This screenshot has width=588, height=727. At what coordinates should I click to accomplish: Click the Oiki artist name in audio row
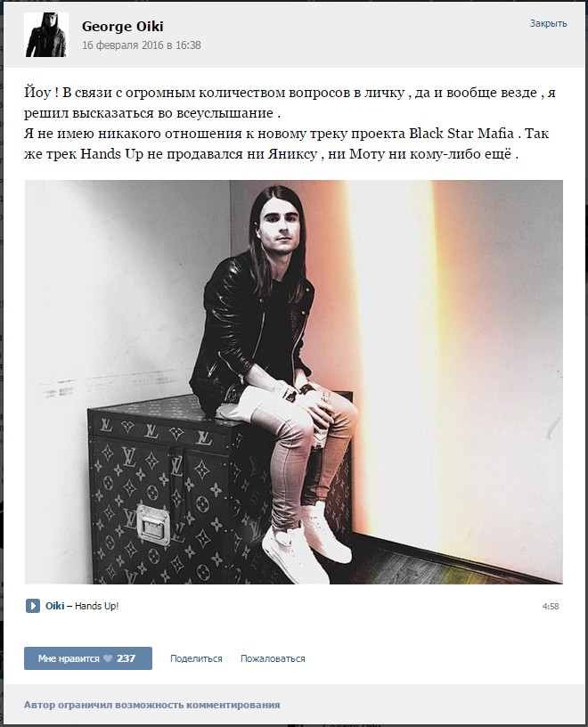tap(54, 606)
